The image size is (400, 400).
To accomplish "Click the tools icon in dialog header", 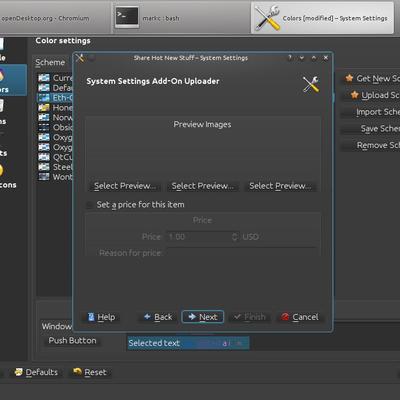I will pyautogui.click(x=311, y=84).
